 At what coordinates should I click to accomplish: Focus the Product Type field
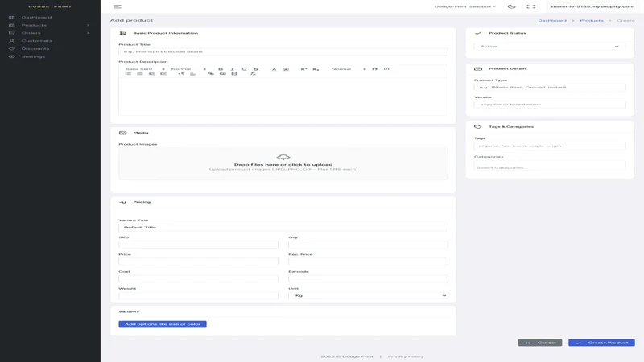tap(550, 88)
